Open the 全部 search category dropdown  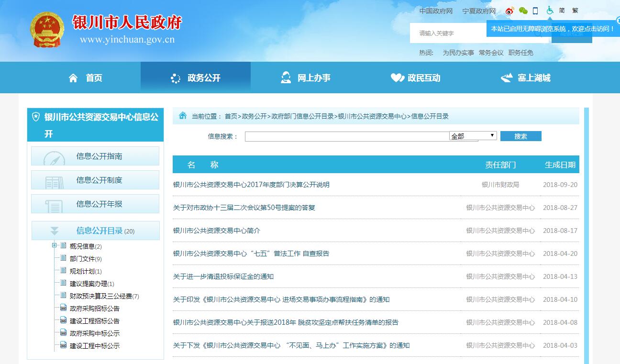(473, 136)
